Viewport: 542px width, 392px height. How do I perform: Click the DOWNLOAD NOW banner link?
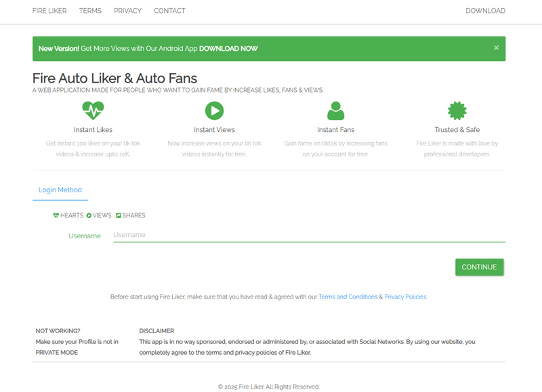pos(228,49)
